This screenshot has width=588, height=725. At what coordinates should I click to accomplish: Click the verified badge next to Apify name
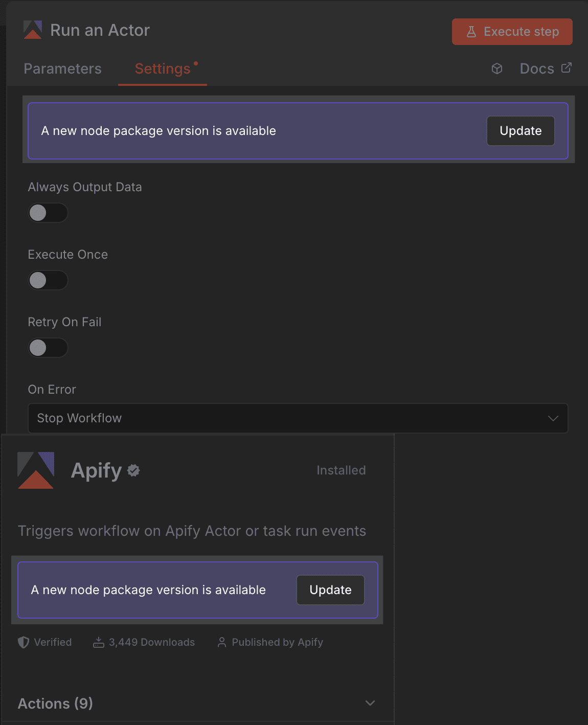tap(133, 470)
